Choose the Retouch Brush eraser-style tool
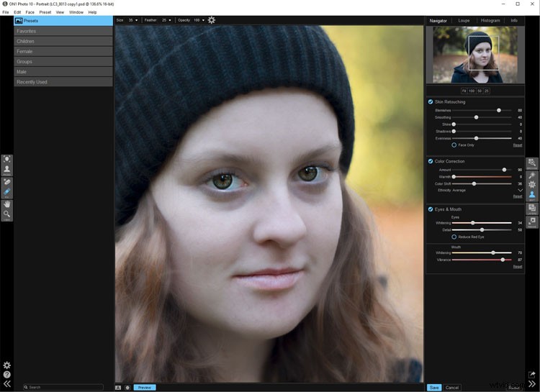The height and width of the screenshot is (392, 540). pos(7,182)
